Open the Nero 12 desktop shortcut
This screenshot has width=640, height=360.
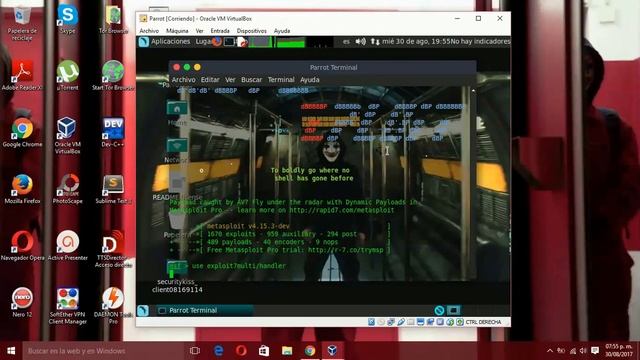coord(22,302)
